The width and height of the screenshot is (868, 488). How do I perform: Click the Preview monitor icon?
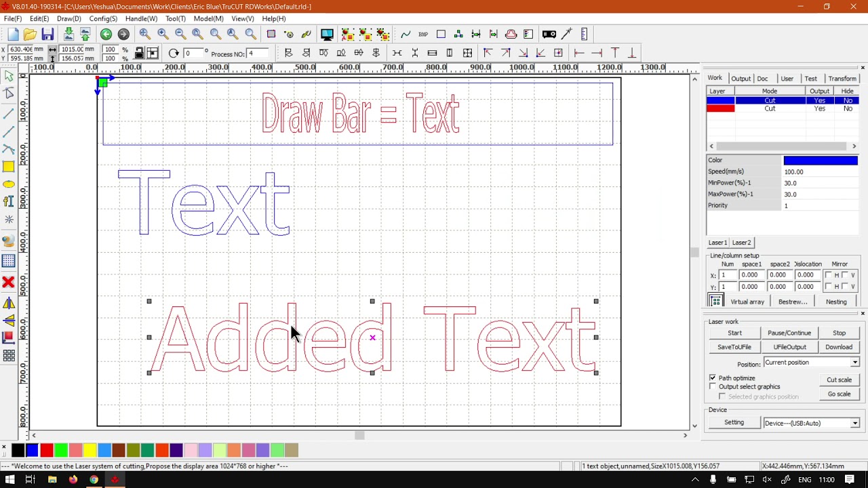[327, 35]
